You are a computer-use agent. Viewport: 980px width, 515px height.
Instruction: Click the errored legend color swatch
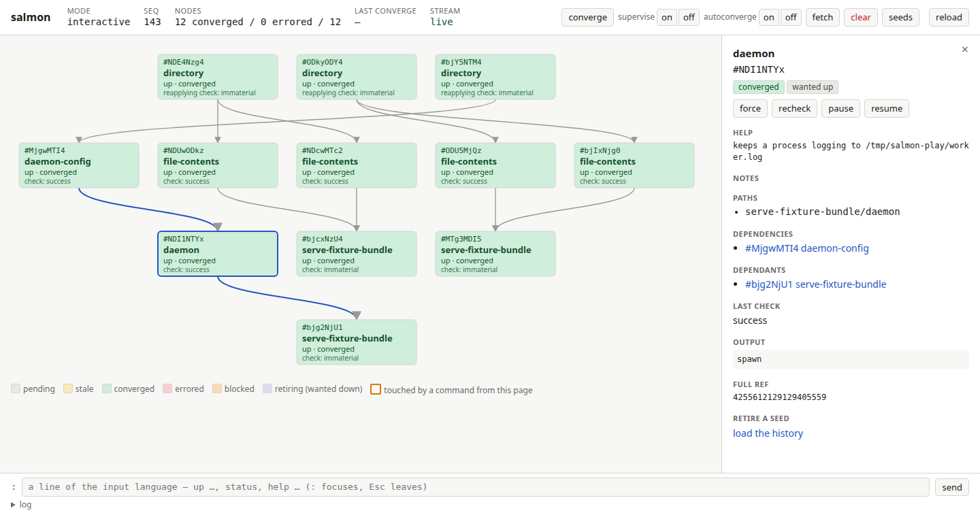coord(167,389)
